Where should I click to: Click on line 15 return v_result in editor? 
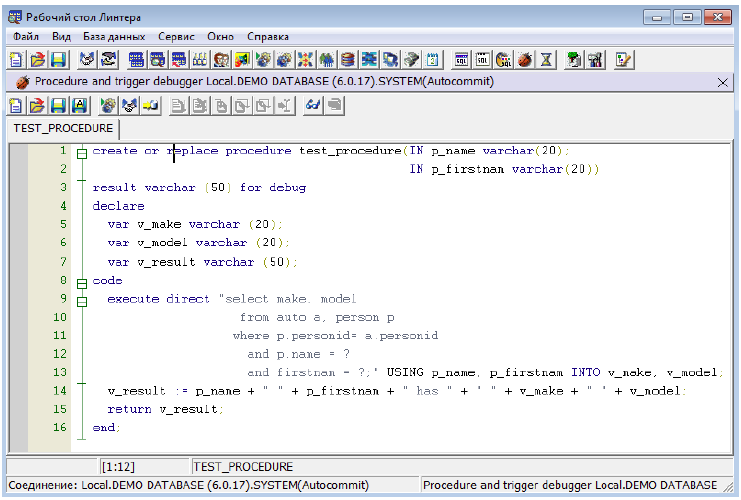point(165,409)
